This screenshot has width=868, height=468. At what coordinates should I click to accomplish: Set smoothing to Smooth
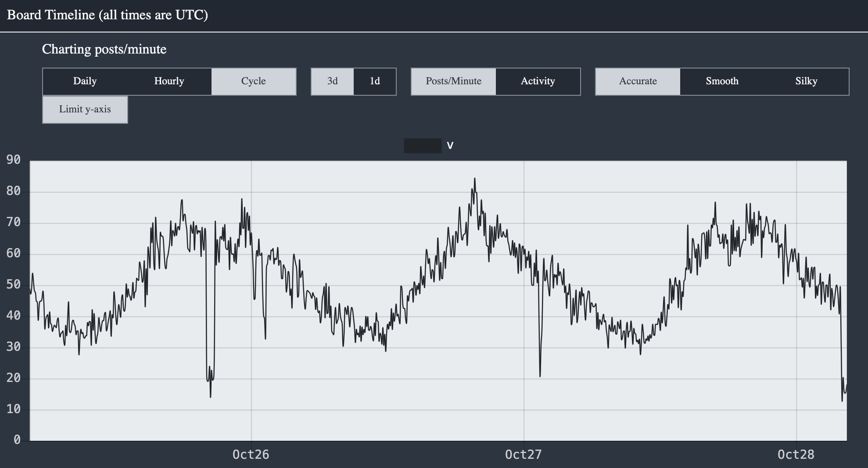(722, 81)
